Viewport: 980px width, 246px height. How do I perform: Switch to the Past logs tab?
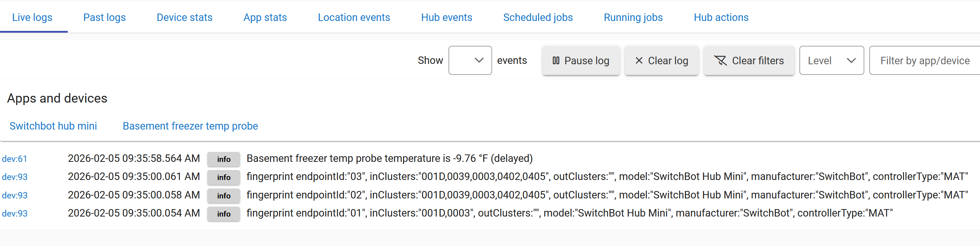point(104,17)
